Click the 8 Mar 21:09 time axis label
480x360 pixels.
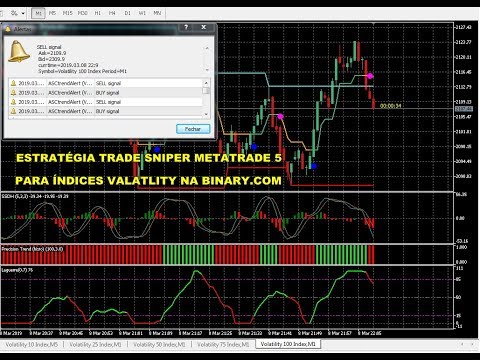click(161, 333)
